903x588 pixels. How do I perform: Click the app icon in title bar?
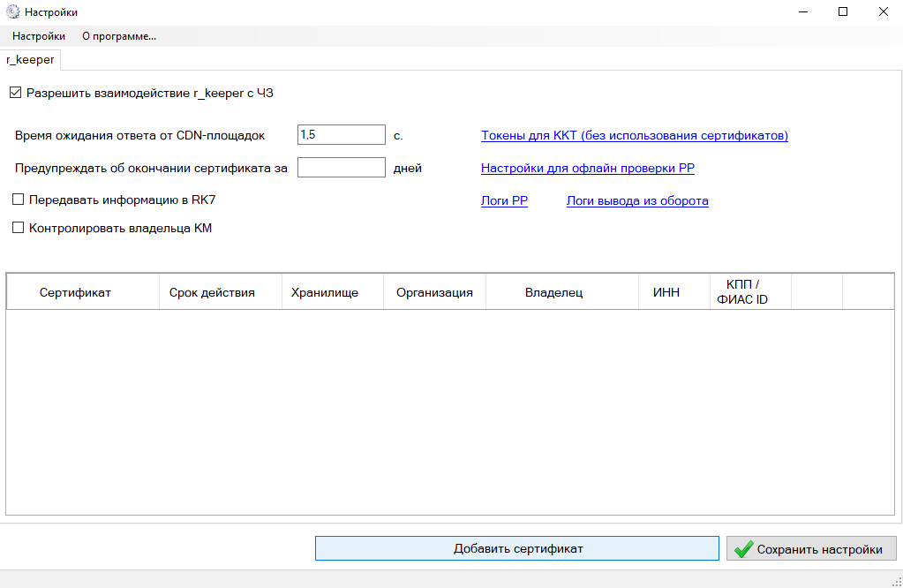point(12,12)
